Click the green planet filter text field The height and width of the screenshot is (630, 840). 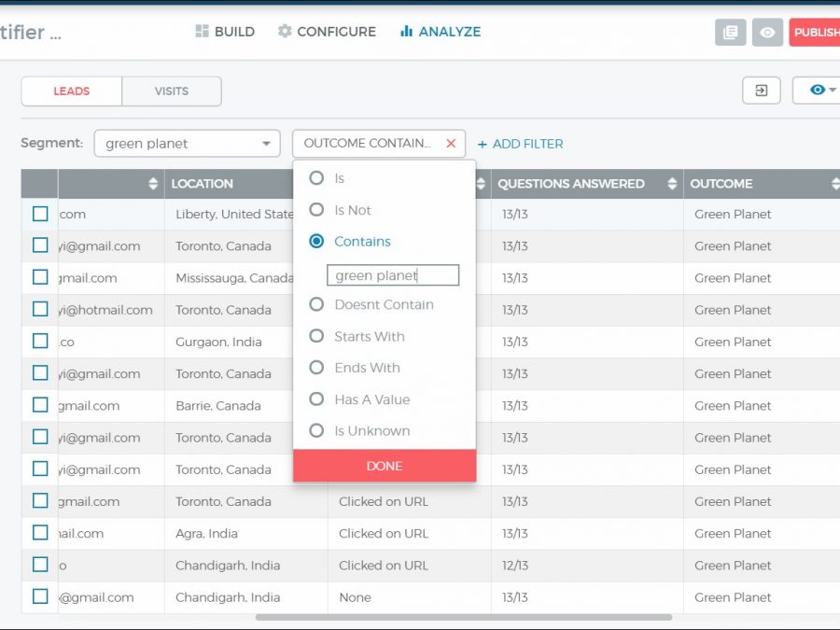[x=392, y=275]
